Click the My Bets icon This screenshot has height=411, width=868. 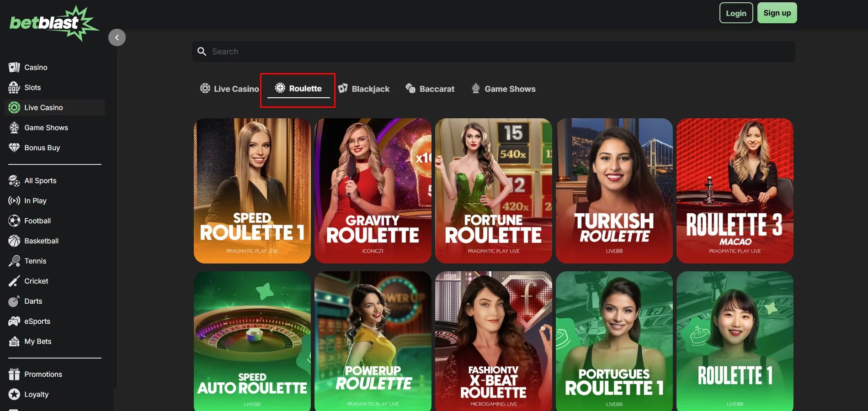[14, 341]
